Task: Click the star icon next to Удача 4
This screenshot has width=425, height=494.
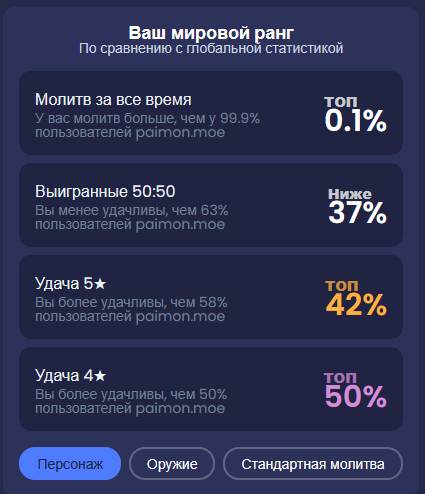Action: click(100, 376)
